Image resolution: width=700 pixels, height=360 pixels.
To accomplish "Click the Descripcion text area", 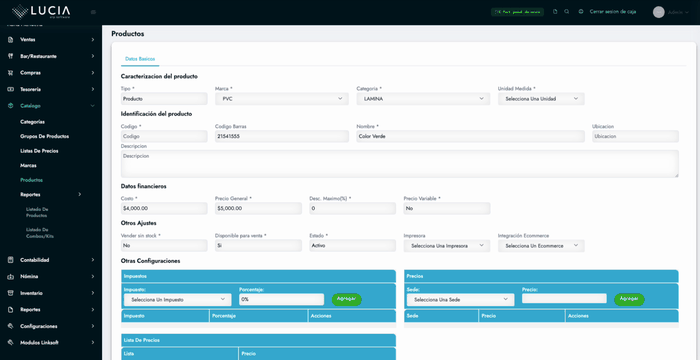I will point(400,163).
